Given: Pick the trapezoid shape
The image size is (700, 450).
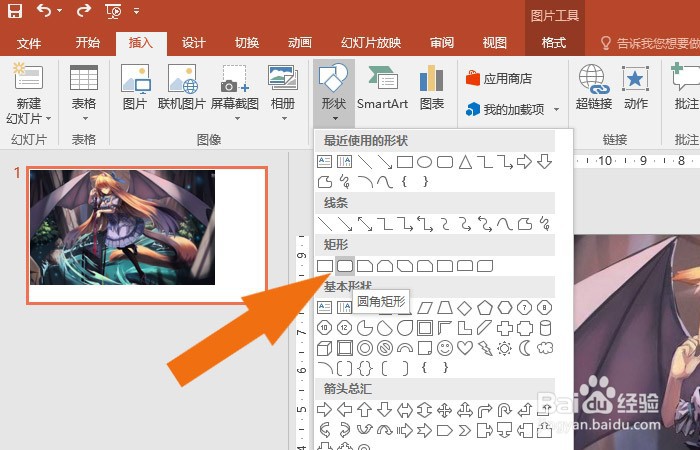Looking at the screenshot, I should point(445,308).
